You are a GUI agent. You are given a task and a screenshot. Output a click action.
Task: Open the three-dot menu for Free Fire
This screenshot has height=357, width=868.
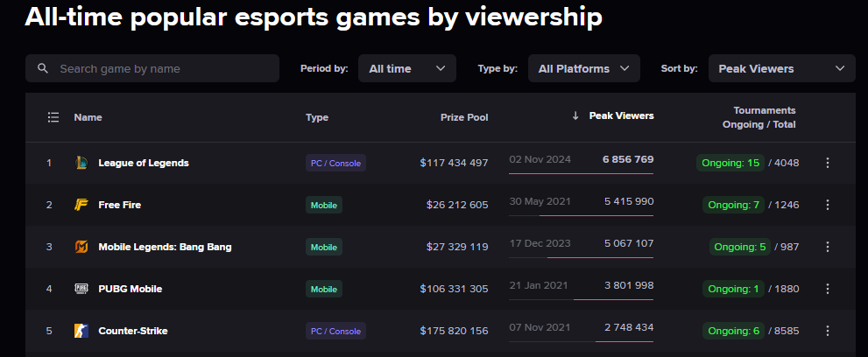click(x=828, y=205)
